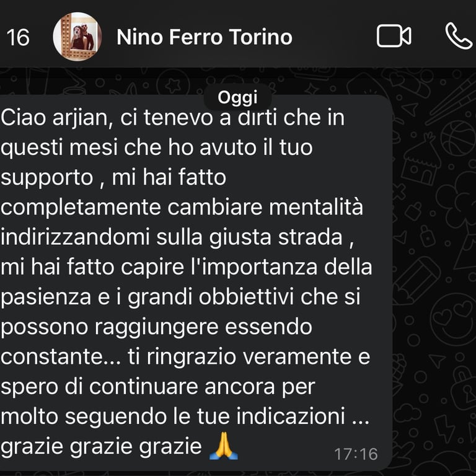476x476 pixels.
Task: Tap the line 'possono raggiungere essendo'
Action: point(156,327)
